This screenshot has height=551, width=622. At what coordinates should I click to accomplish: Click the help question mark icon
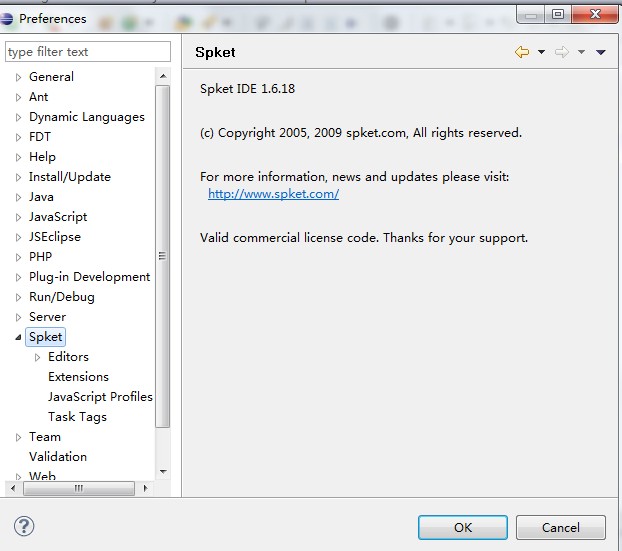coord(24,526)
